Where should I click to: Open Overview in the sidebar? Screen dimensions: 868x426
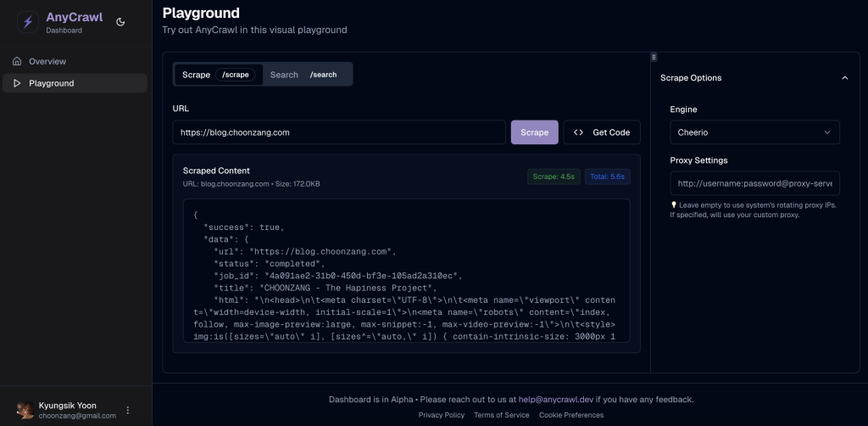point(75,61)
